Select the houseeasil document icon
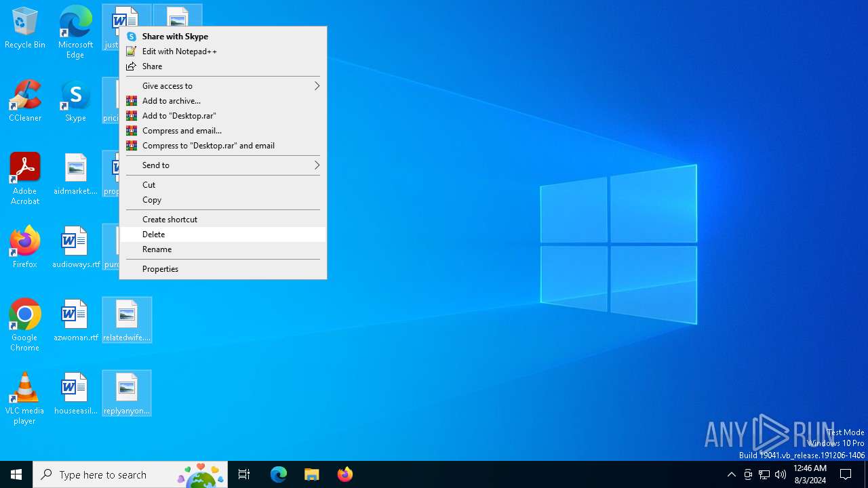The height and width of the screenshot is (488, 868). pyautogui.click(x=75, y=394)
